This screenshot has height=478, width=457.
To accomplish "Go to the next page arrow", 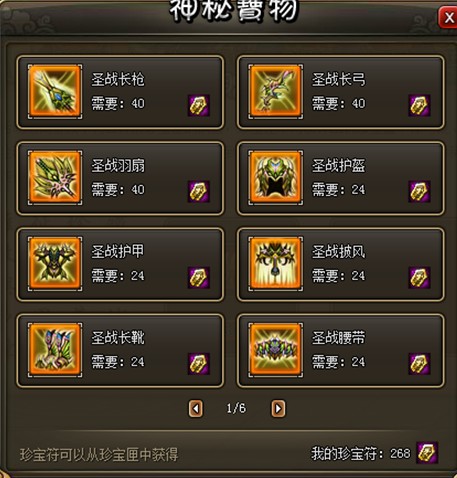I will tap(278, 408).
